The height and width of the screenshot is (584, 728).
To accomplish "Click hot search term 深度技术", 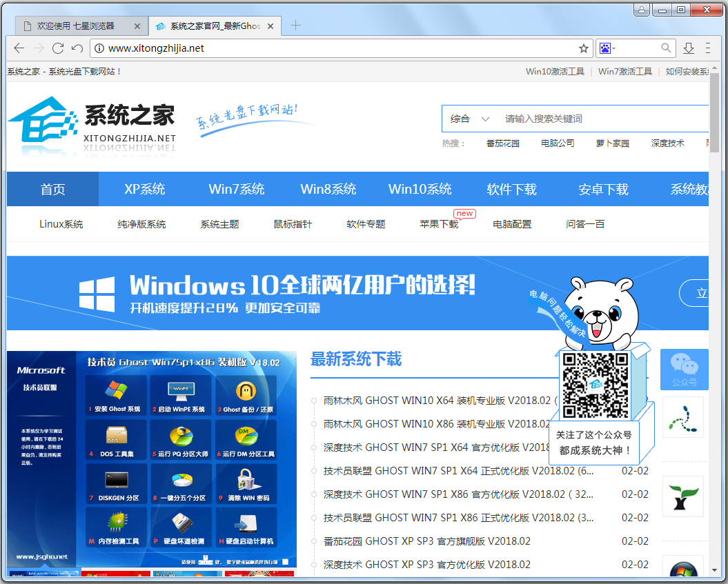I will tap(668, 143).
